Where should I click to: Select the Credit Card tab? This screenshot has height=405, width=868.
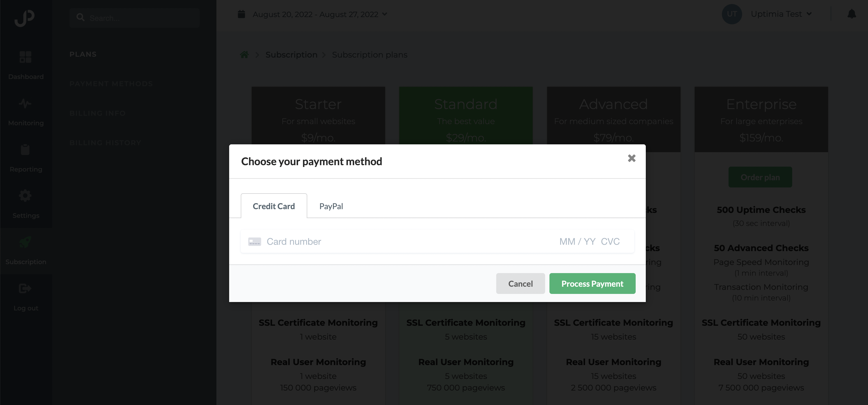tap(274, 206)
